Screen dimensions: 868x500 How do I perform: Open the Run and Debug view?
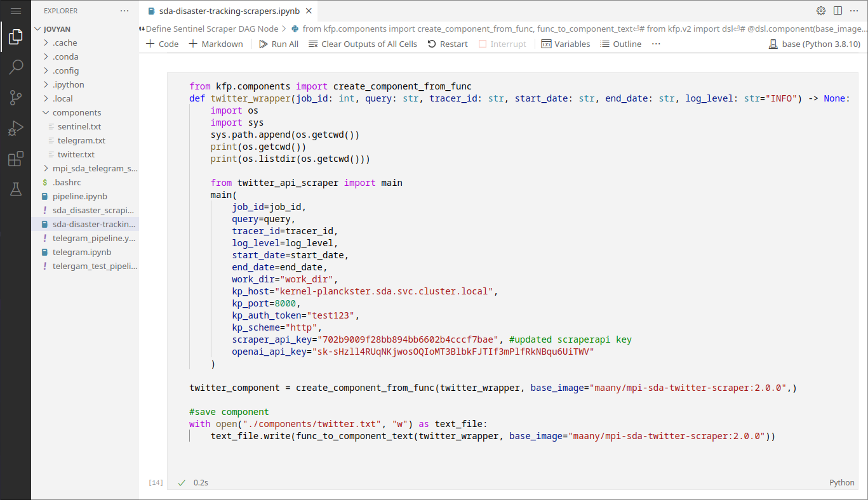pyautogui.click(x=16, y=128)
